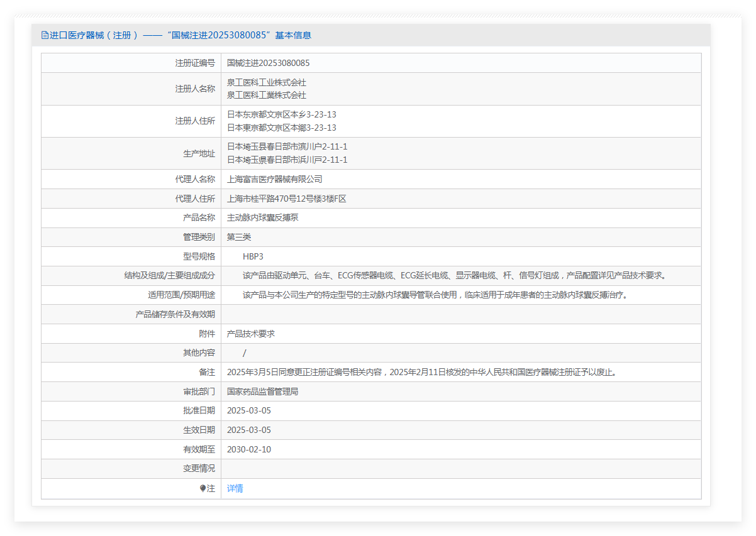Click the 备注 label
The image size is (756, 536).
click(x=207, y=372)
